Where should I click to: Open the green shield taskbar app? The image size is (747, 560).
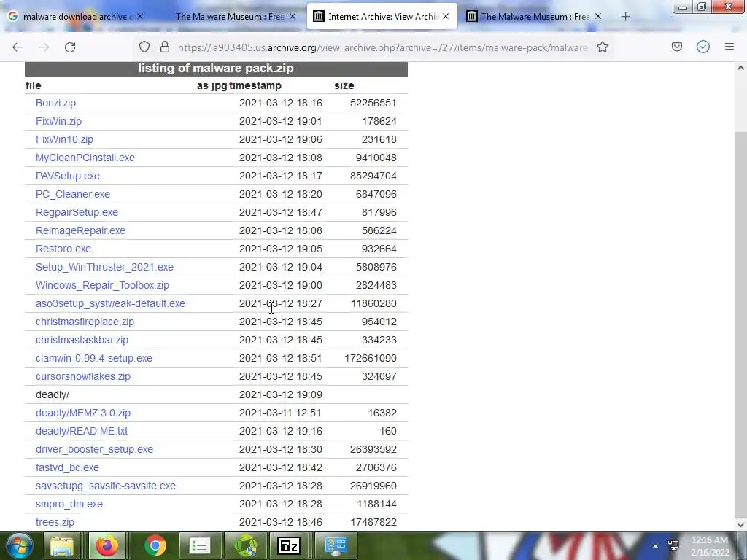point(245,545)
